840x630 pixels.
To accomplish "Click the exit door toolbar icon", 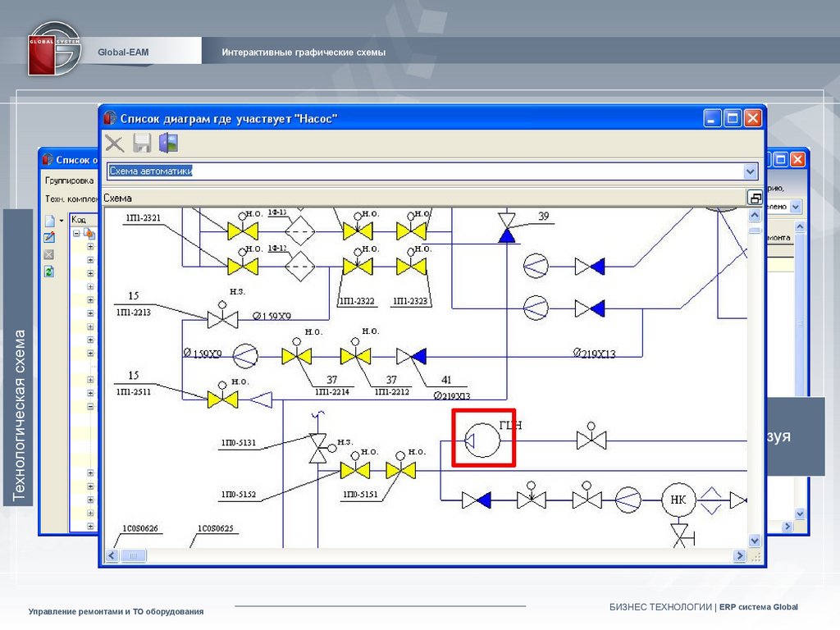I will coord(168,144).
